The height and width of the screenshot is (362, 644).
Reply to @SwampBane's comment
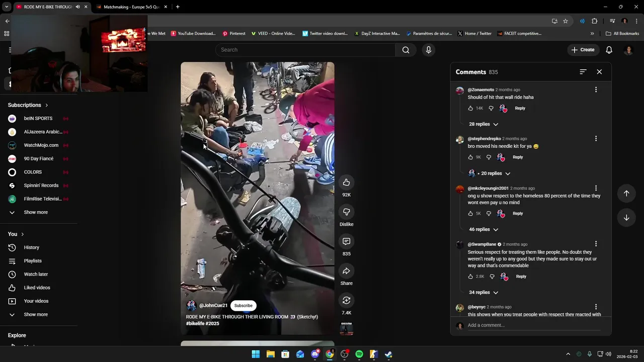(x=521, y=276)
